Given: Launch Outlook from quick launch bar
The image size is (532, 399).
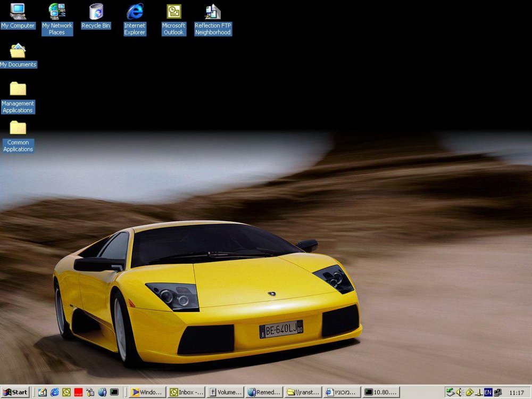Looking at the screenshot, I should [66, 392].
